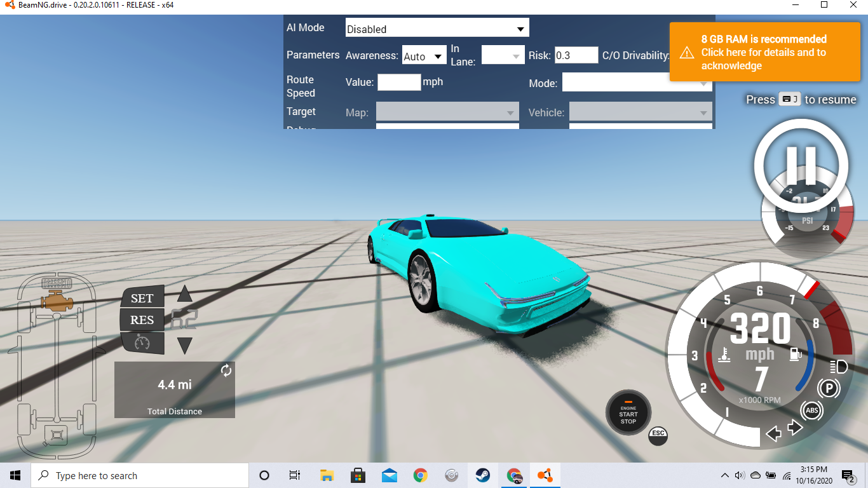Reset the Total Distance trip counter
The height and width of the screenshot is (488, 868).
click(x=226, y=370)
